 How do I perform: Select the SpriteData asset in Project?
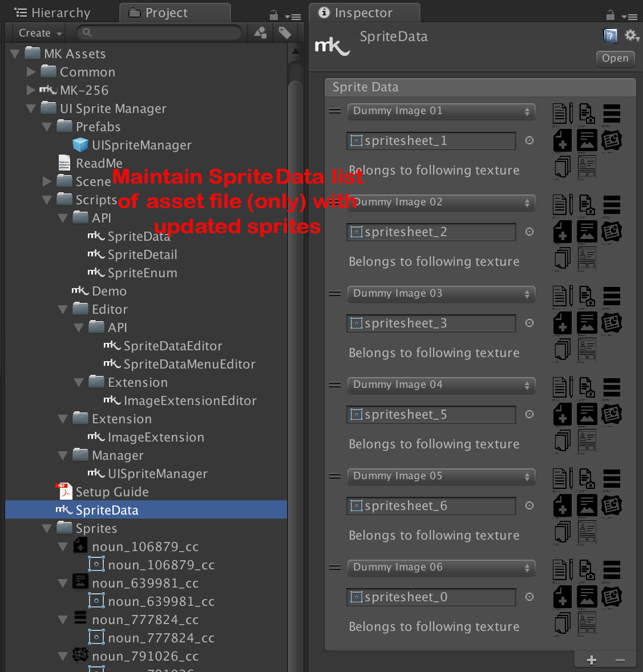pos(146,510)
